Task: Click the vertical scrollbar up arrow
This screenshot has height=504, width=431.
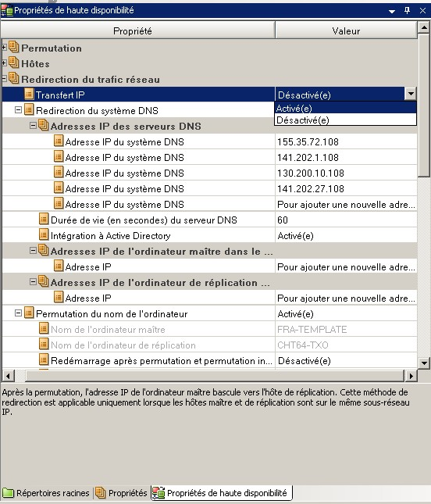Action: point(424,27)
